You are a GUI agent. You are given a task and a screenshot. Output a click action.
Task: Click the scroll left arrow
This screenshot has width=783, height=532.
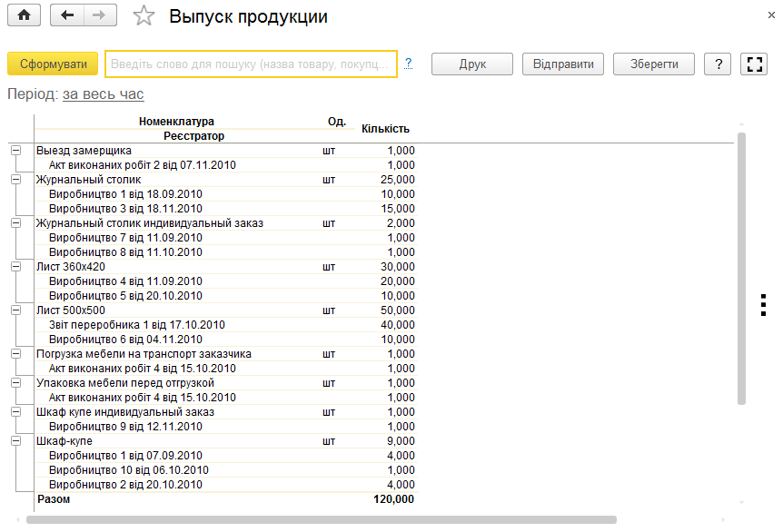click(18, 519)
